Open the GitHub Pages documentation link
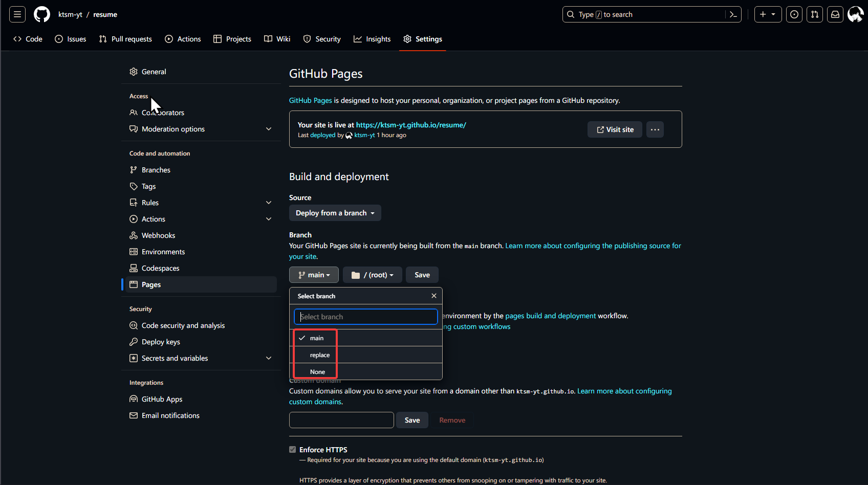 tap(311, 100)
